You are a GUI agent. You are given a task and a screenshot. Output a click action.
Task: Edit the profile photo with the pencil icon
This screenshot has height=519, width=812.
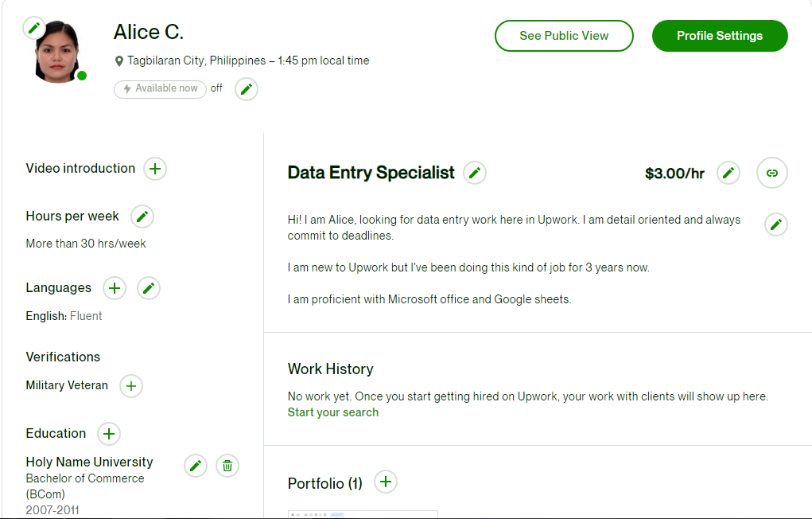34,28
